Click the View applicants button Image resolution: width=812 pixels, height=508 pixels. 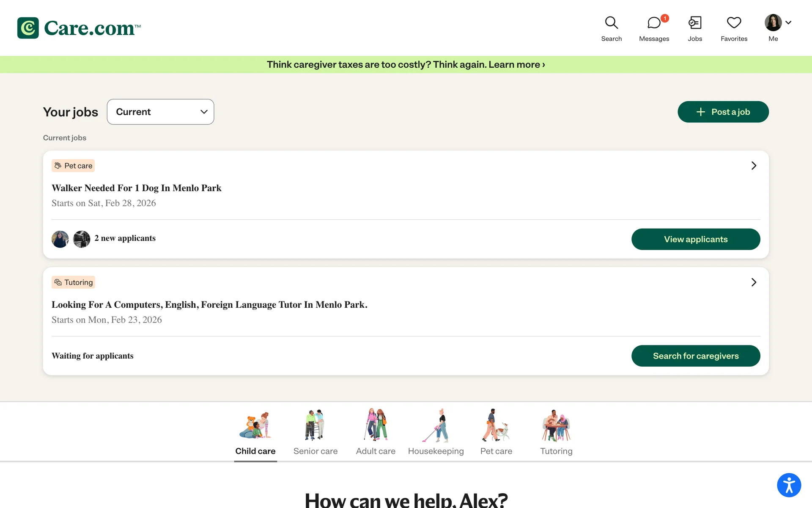point(695,239)
